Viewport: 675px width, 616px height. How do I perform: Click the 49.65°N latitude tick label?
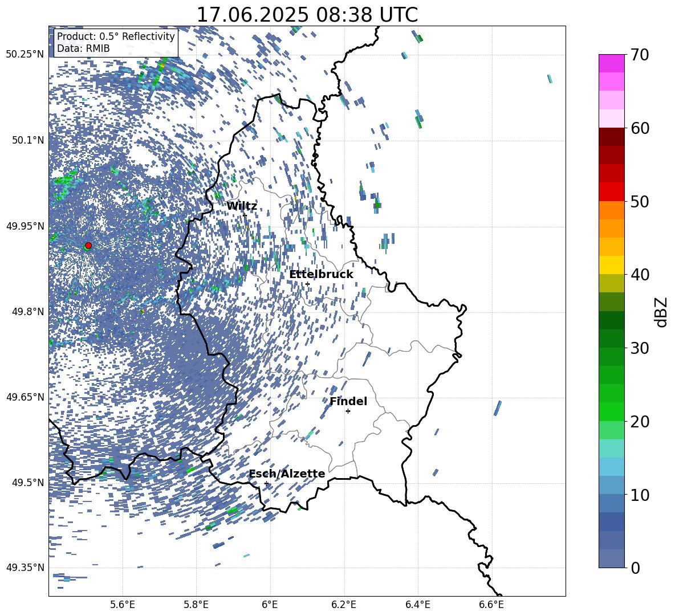[x=25, y=397]
